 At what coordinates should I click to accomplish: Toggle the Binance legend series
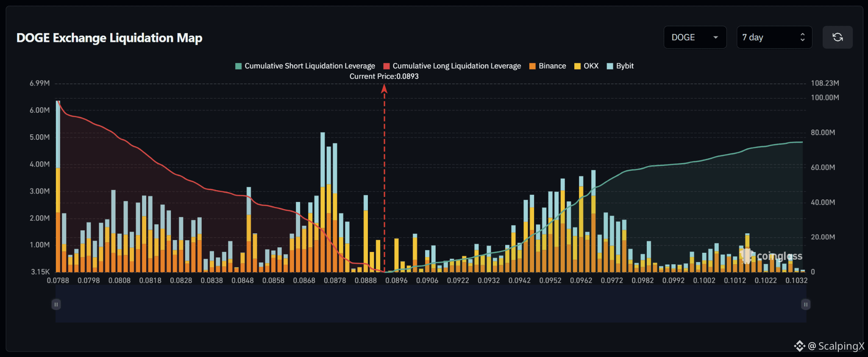coord(548,66)
